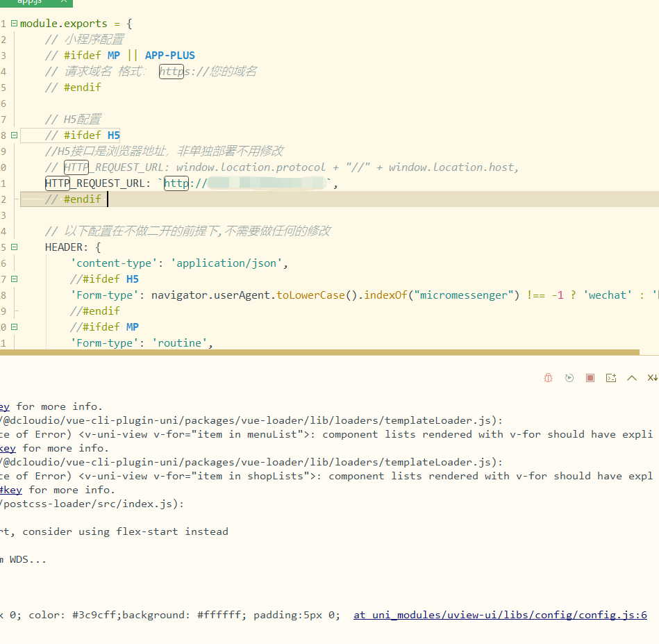Click the circular rerun play icon
This screenshot has width=659, height=644.
[569, 378]
